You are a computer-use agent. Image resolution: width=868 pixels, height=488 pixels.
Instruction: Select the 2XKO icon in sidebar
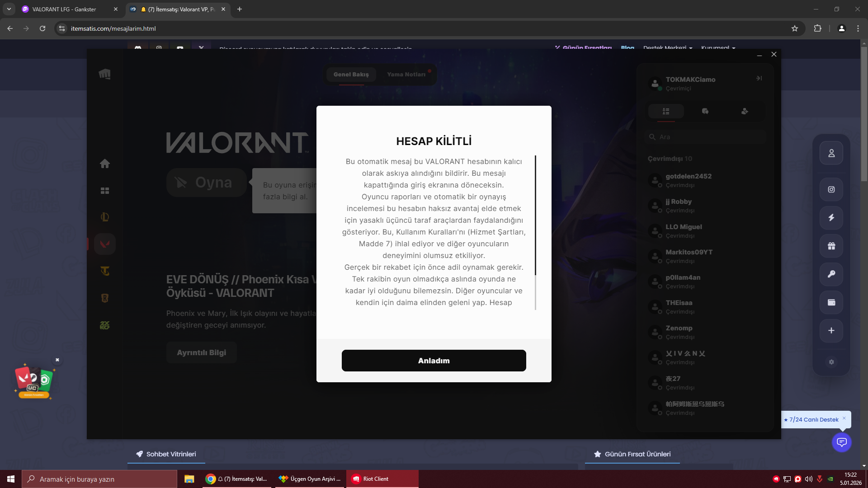pos(104,325)
